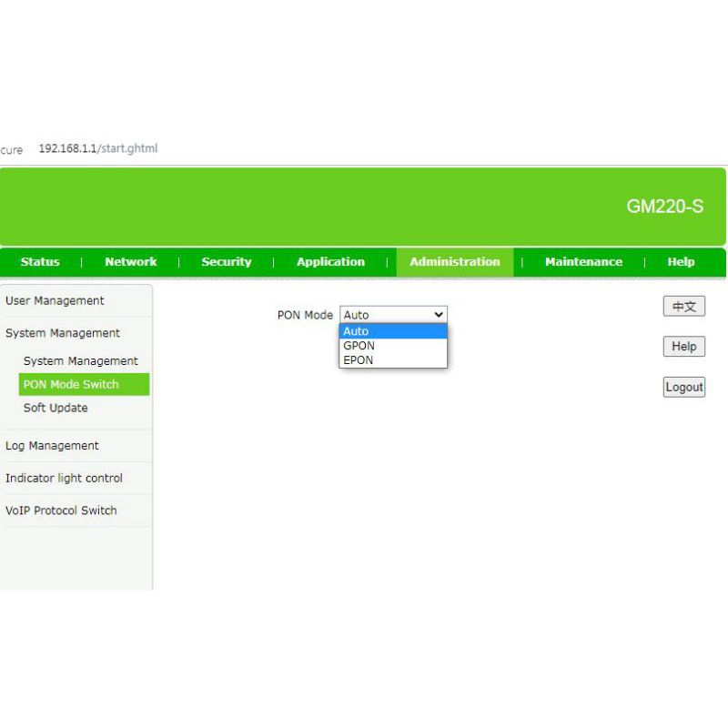Select PON Mode Switch in sidebar
Screen dimensions: 728x728
point(72,385)
